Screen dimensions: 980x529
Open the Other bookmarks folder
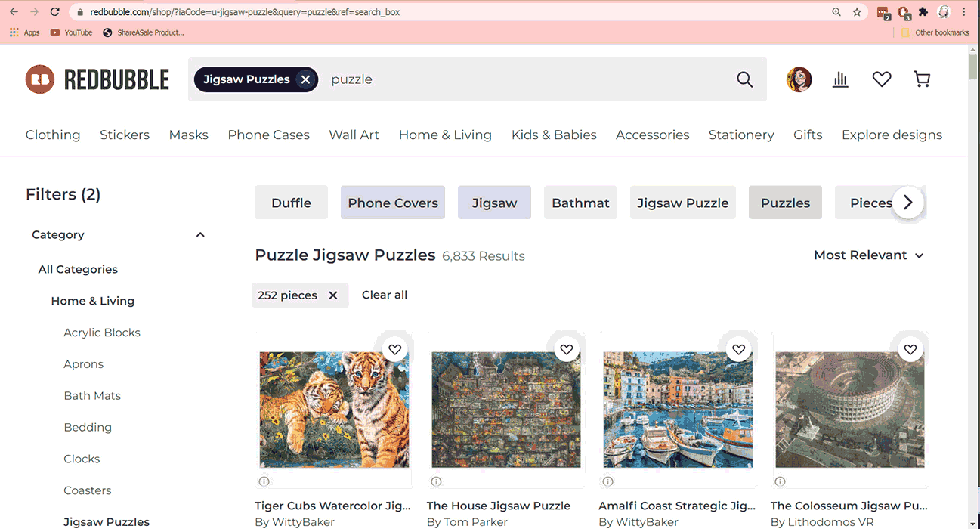pyautogui.click(x=935, y=32)
